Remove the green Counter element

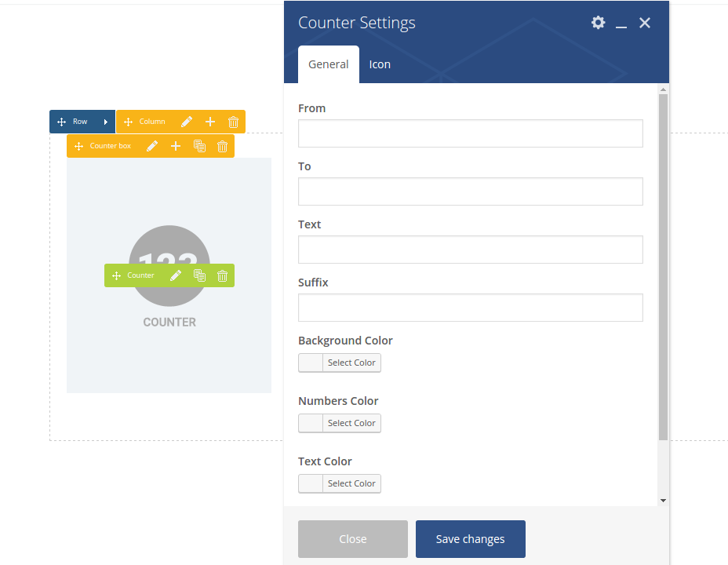tap(222, 275)
